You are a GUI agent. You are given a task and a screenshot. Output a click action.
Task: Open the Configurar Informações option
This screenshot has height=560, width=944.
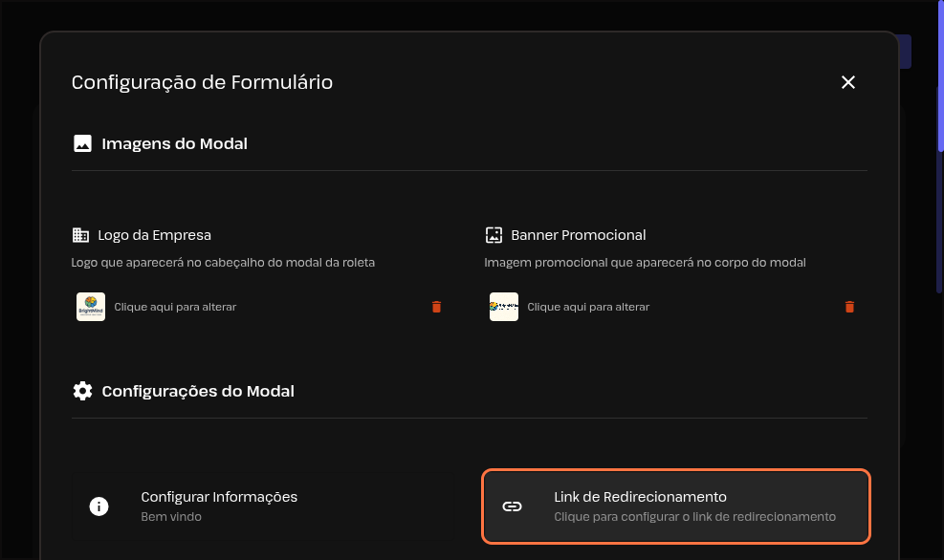click(219, 497)
